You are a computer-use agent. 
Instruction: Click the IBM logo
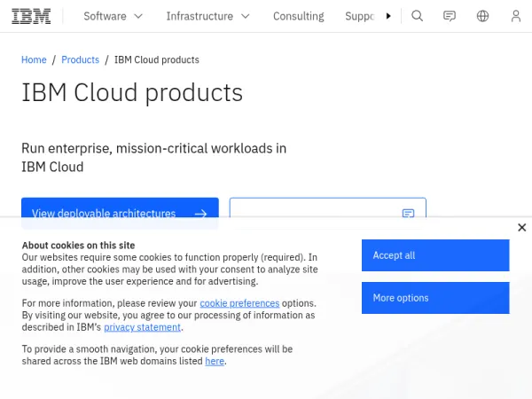pos(31,16)
